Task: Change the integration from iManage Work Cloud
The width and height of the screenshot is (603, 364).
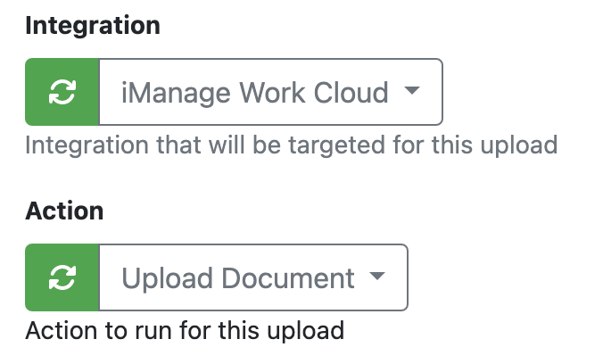Action: tap(269, 92)
